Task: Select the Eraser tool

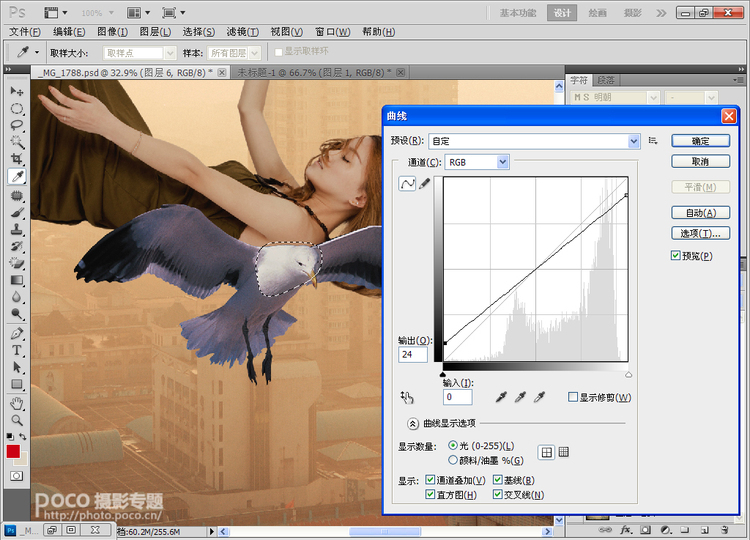Action: point(17,263)
